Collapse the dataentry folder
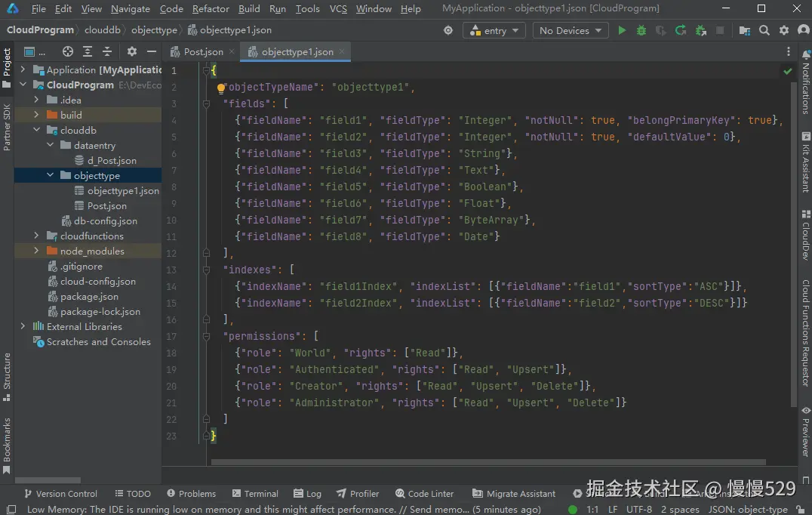The width and height of the screenshot is (812, 515). tap(51, 145)
